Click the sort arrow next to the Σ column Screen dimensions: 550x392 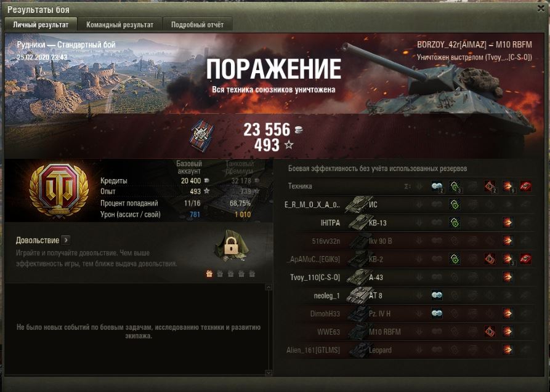tap(419, 186)
